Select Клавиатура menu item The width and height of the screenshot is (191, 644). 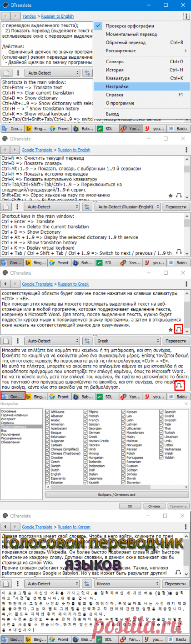coord(142,78)
